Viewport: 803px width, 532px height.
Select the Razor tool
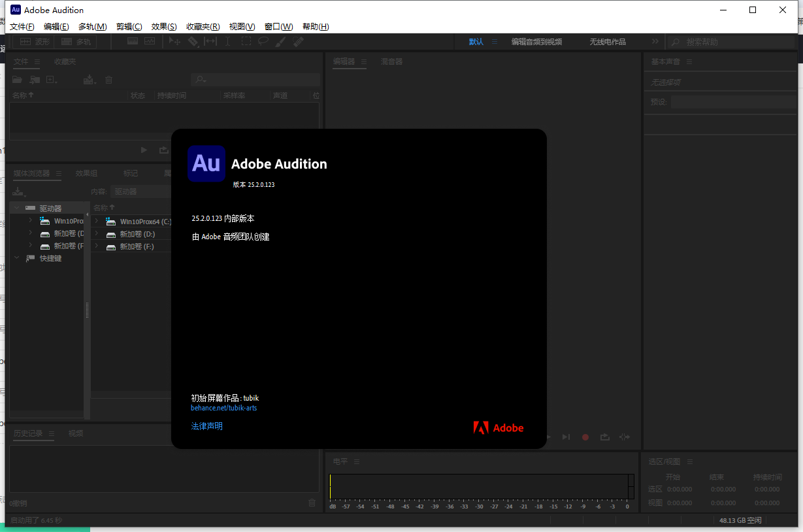[193, 41]
